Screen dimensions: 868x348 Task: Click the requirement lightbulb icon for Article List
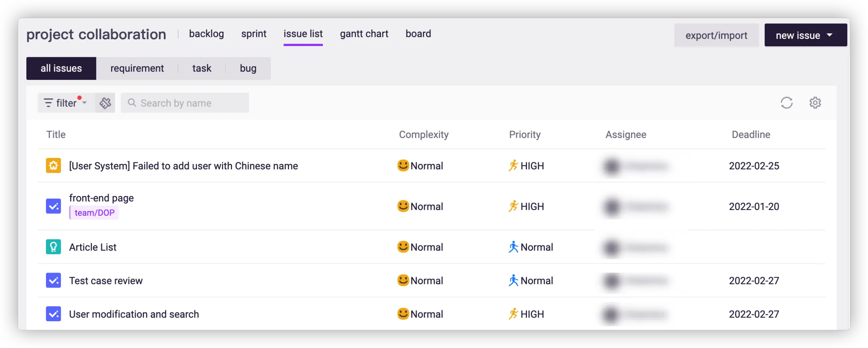(x=53, y=247)
